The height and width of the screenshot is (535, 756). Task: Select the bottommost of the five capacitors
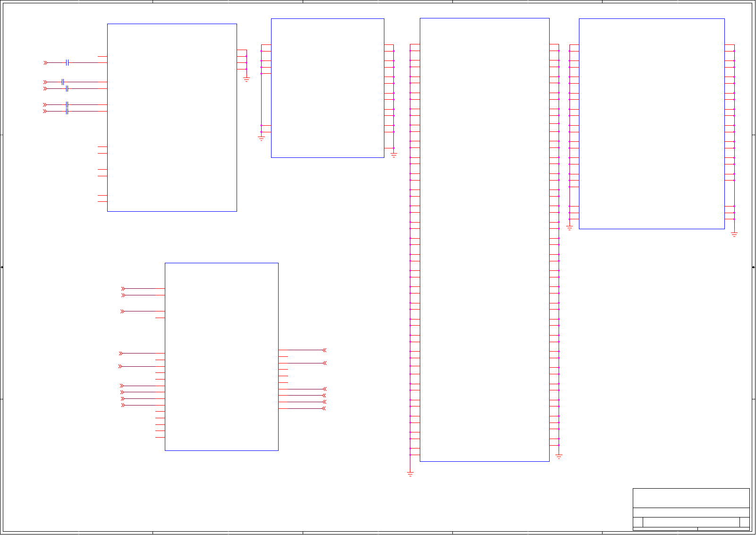click(x=67, y=111)
